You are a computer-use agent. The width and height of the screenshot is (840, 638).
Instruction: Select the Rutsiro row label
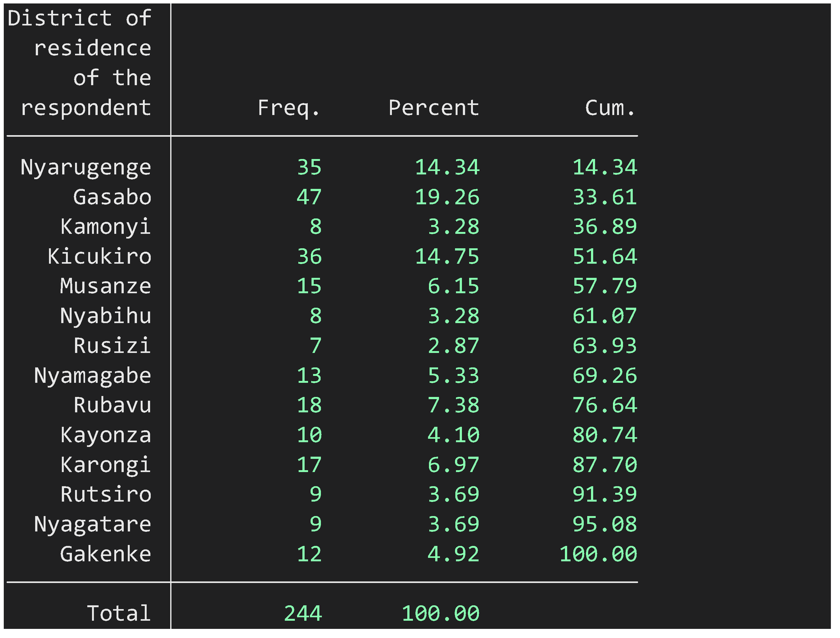tap(106, 494)
